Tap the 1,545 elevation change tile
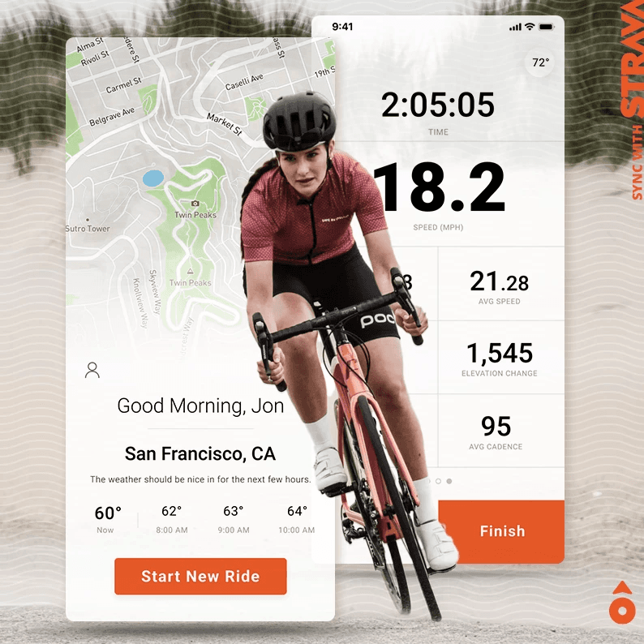This screenshot has width=644, height=644. (501, 358)
